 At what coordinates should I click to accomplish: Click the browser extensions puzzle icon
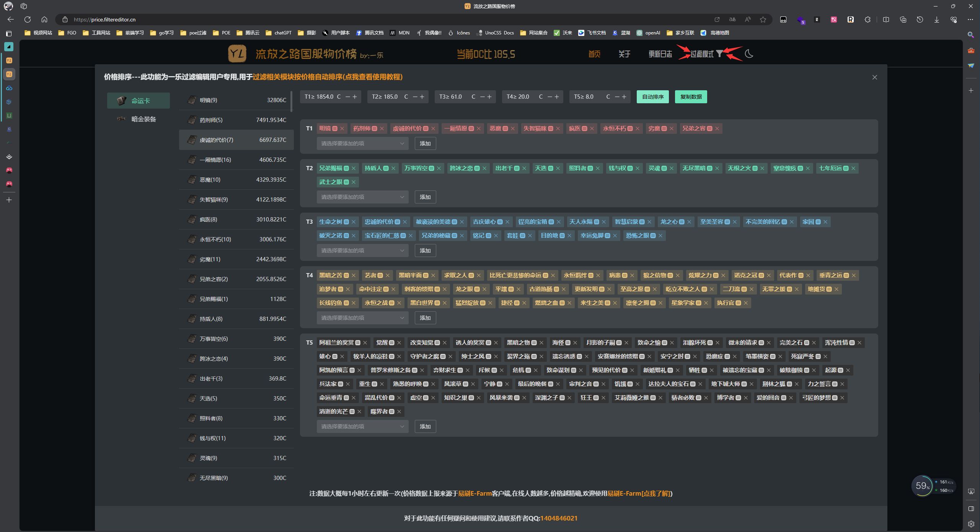867,20
